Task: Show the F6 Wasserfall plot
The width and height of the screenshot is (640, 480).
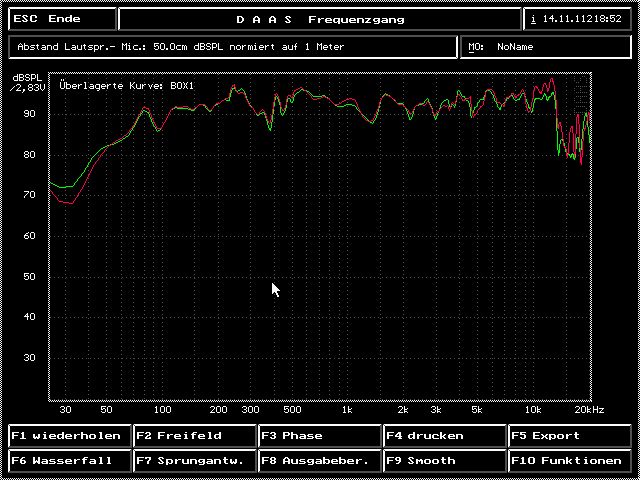Action: tap(69, 461)
